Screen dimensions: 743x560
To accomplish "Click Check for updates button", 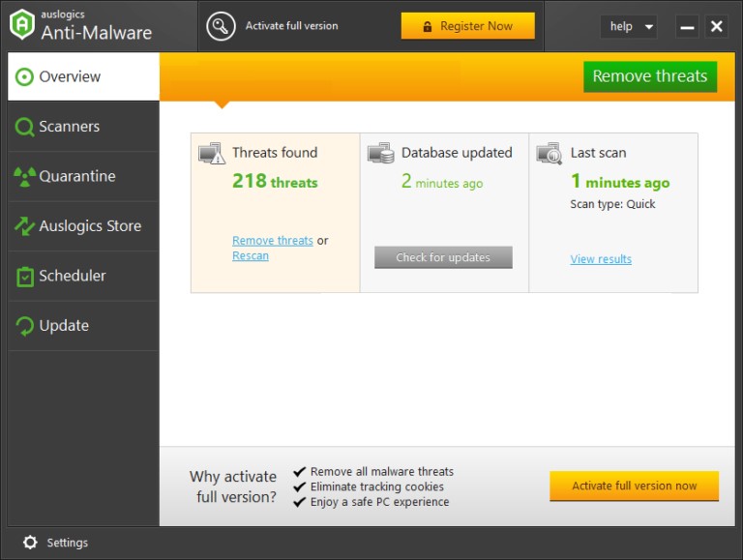I will click(x=443, y=257).
